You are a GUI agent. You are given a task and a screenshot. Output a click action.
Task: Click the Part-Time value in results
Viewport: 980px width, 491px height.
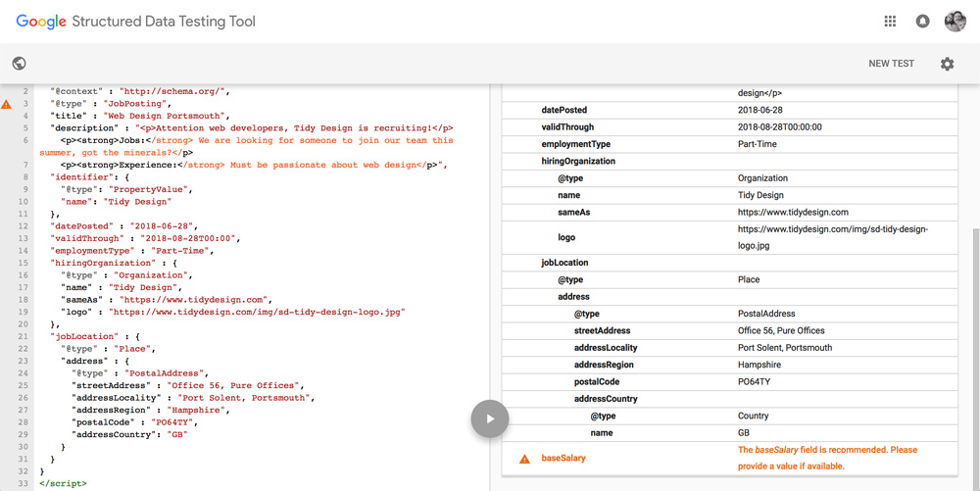[757, 144]
